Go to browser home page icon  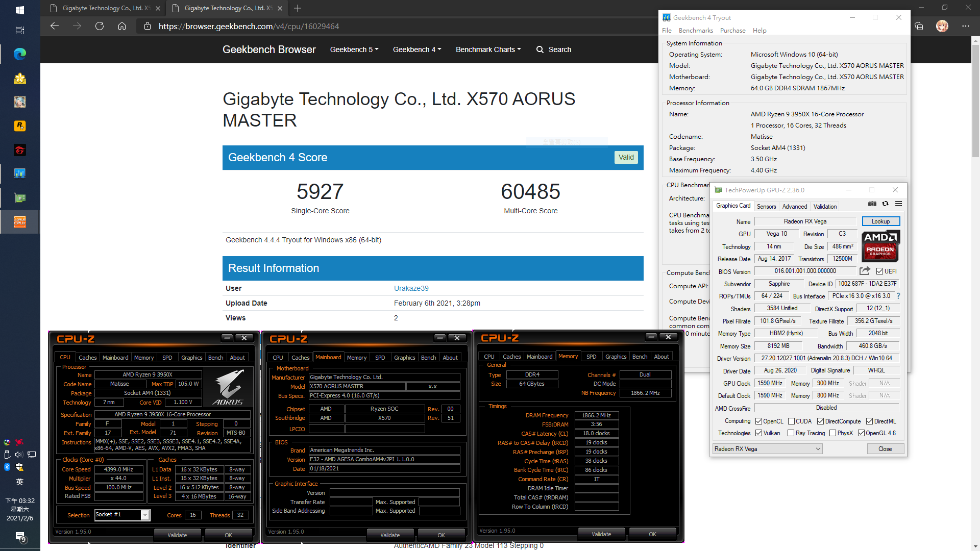tap(122, 26)
